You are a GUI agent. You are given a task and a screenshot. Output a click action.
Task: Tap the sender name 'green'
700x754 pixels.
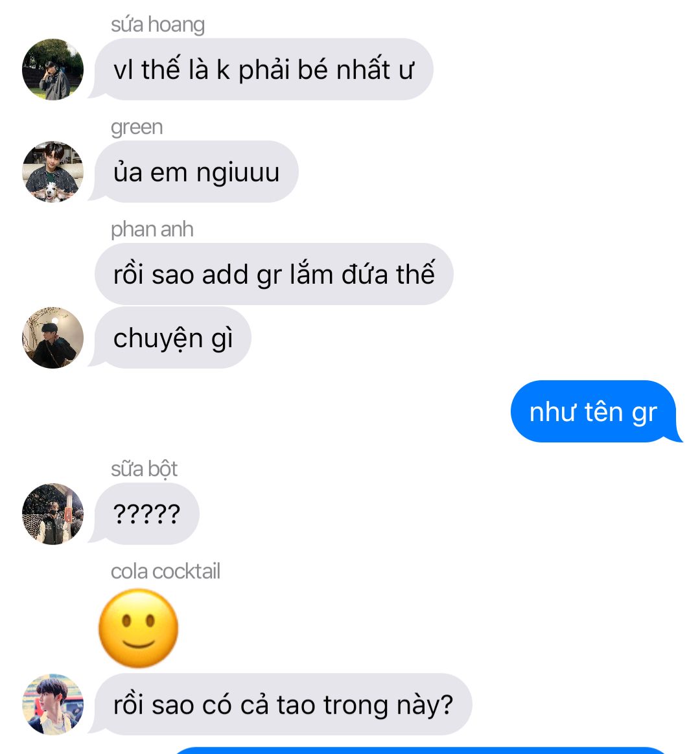(137, 128)
